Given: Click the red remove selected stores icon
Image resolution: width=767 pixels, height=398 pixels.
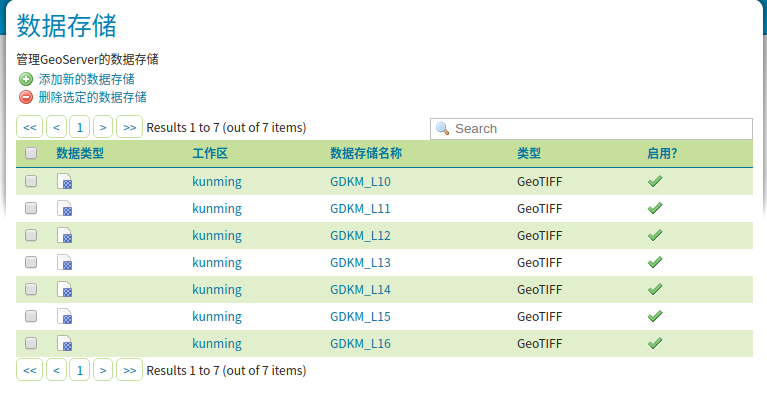Looking at the screenshot, I should coord(26,97).
